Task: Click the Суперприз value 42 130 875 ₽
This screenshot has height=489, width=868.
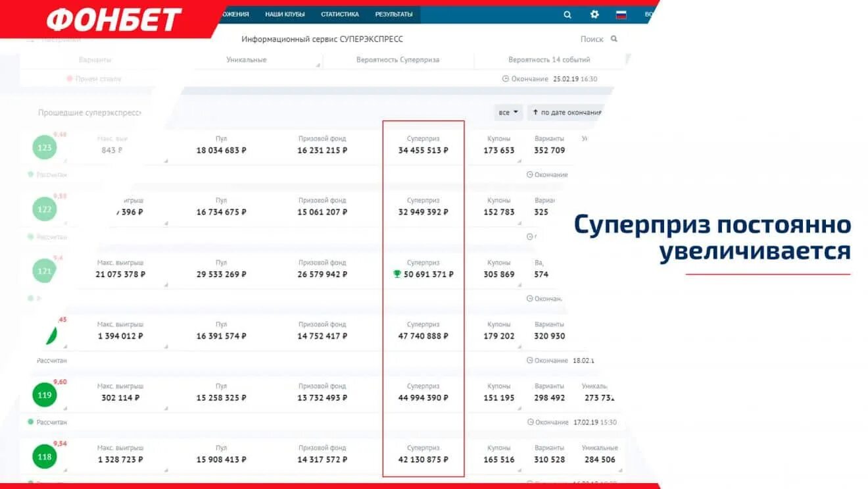Action: coord(423,459)
